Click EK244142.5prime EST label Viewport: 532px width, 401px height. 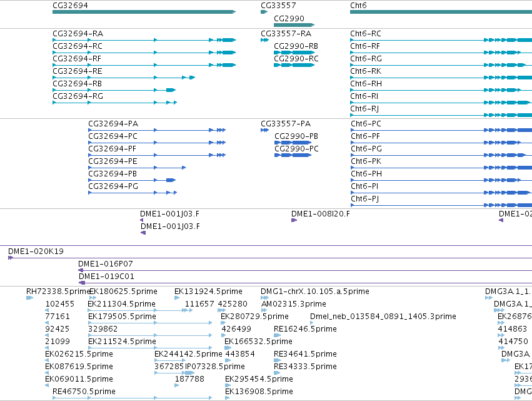coord(188,354)
